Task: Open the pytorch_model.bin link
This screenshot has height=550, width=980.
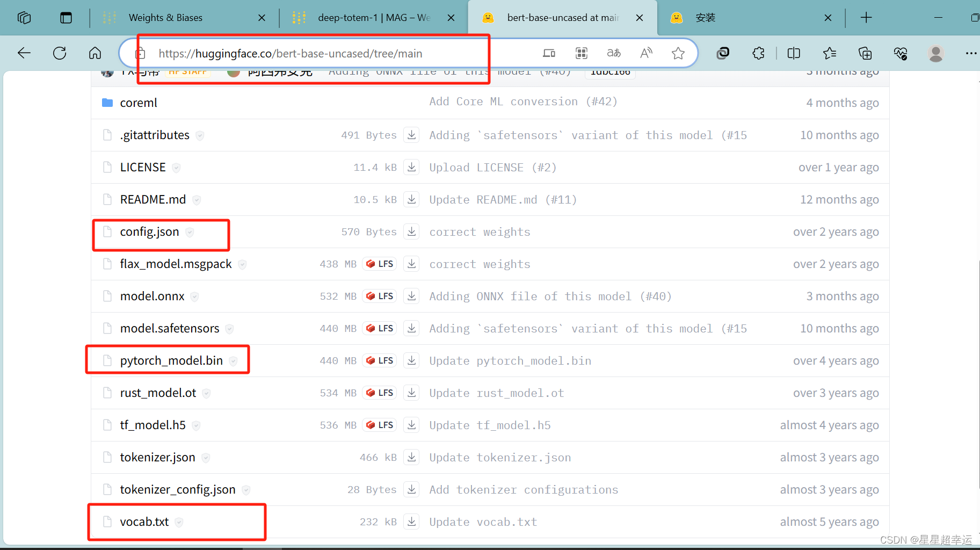Action: tap(171, 360)
